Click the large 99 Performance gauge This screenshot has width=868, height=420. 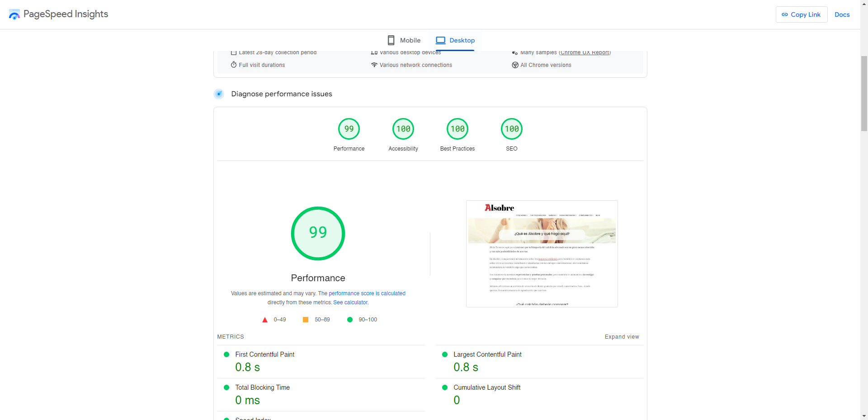click(318, 233)
